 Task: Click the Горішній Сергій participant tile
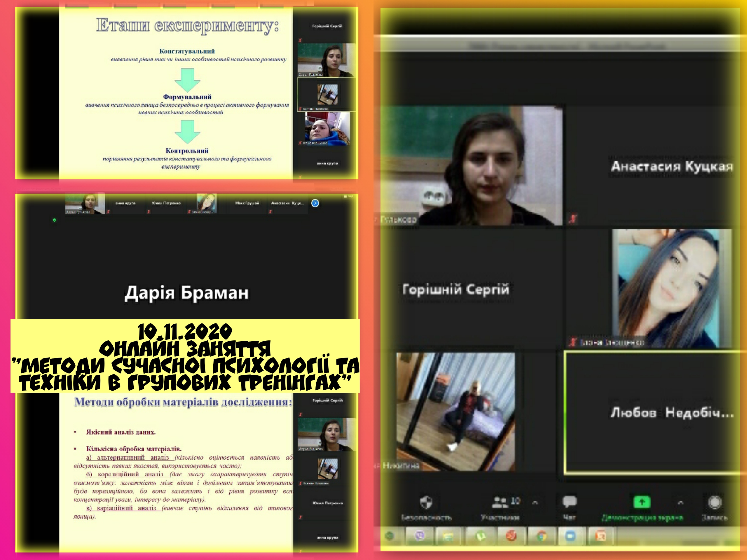pyautogui.click(x=455, y=289)
